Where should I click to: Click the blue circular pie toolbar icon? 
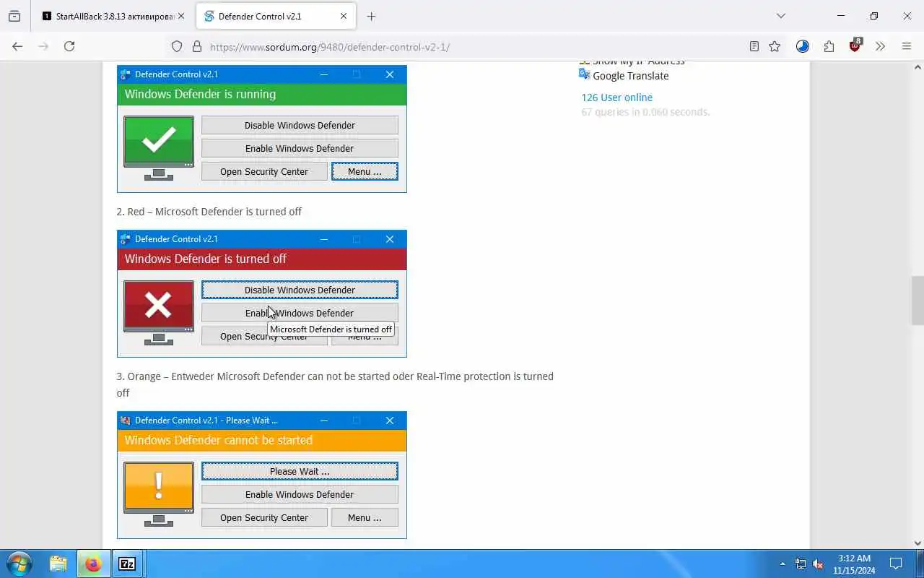tap(803, 46)
